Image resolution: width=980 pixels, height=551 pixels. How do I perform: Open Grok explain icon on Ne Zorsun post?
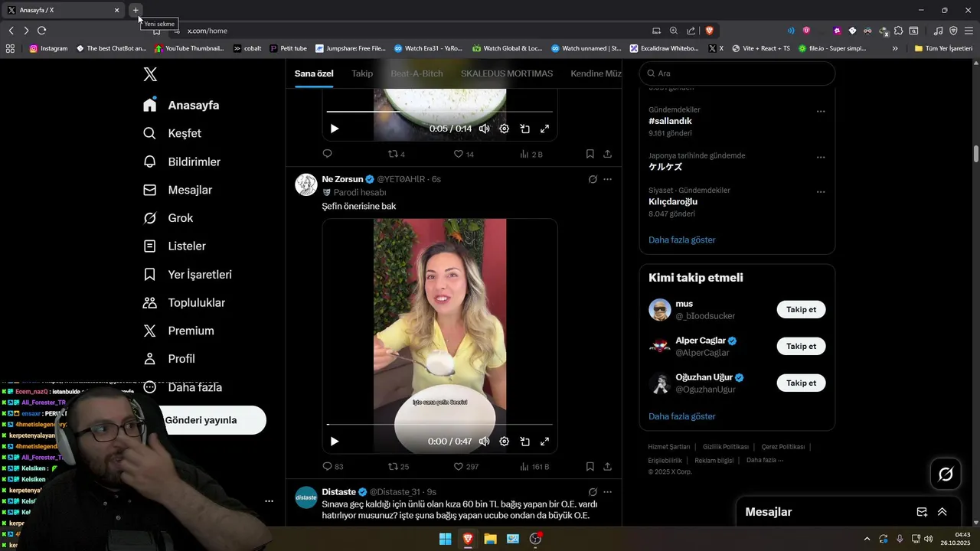coord(593,179)
